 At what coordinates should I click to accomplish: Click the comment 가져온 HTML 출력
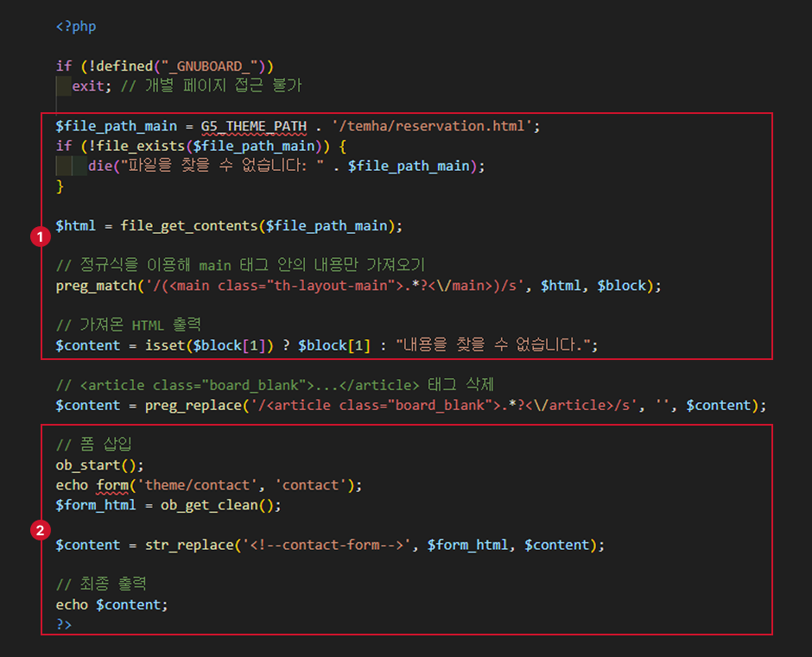128,325
